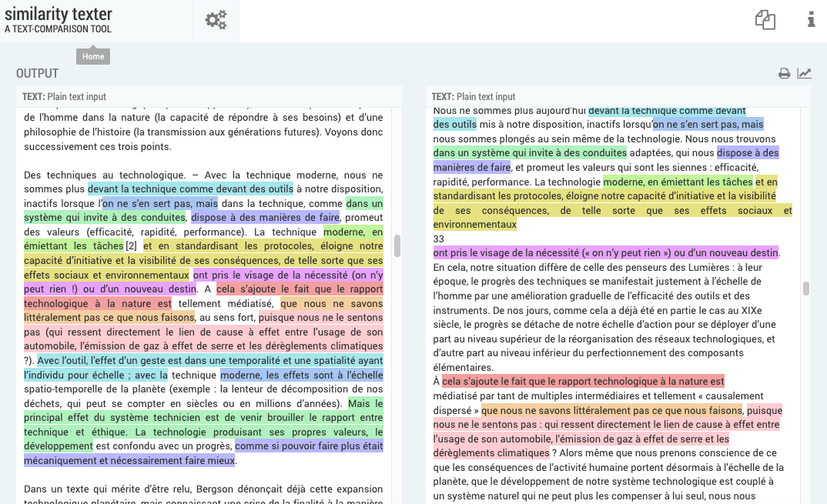The image size is (827, 504).
Task: Click left match "devant la technique comme devant des outils"
Action: pyautogui.click(x=191, y=189)
